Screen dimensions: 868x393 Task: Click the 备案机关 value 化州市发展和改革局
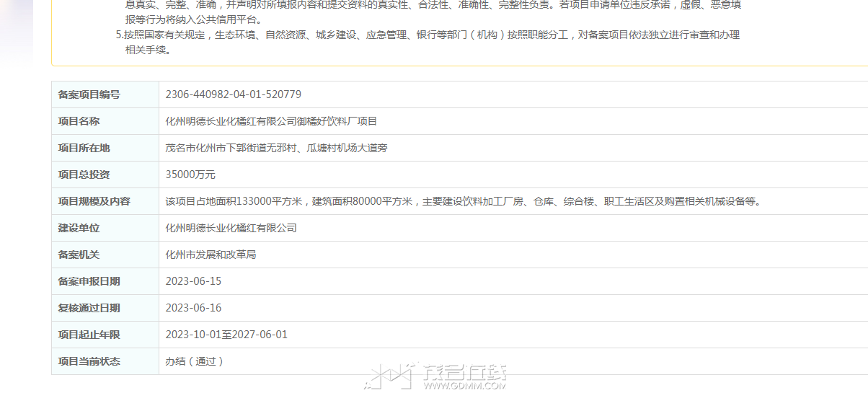[211, 255]
